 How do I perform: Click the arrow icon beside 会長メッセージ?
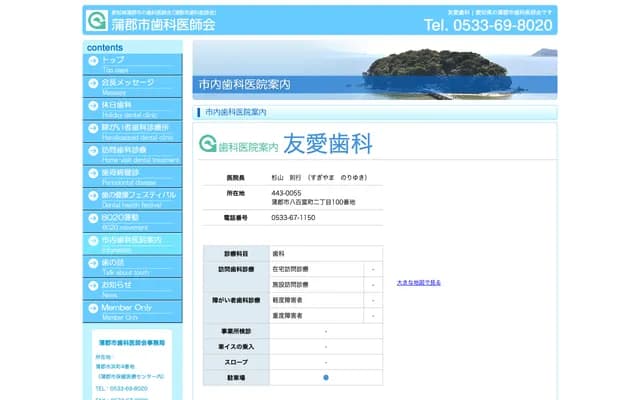tap(92, 83)
